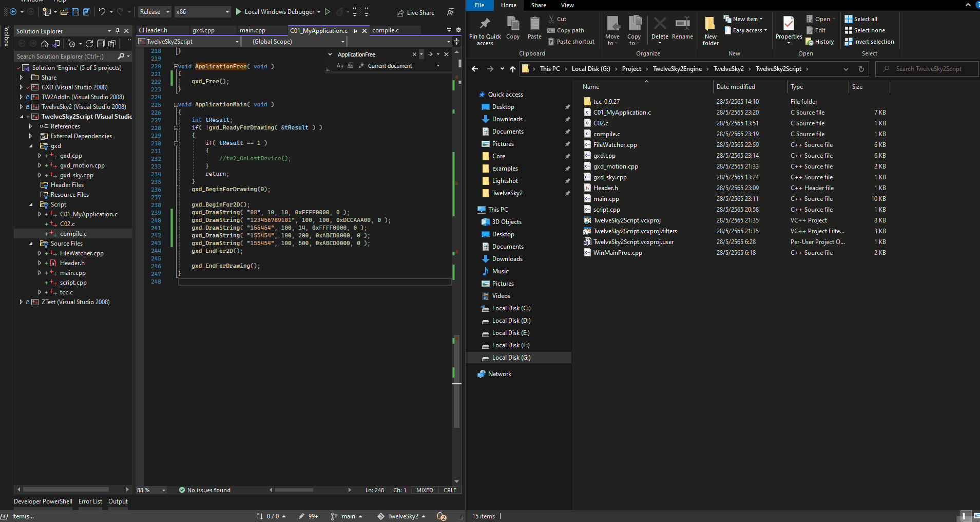Click Solution Explorer Home icon

click(45, 44)
